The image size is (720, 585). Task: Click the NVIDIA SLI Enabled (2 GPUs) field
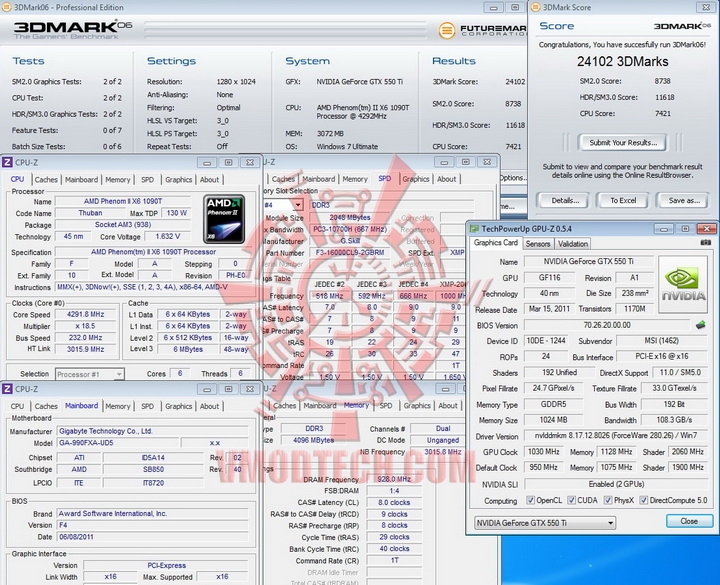pos(616,484)
